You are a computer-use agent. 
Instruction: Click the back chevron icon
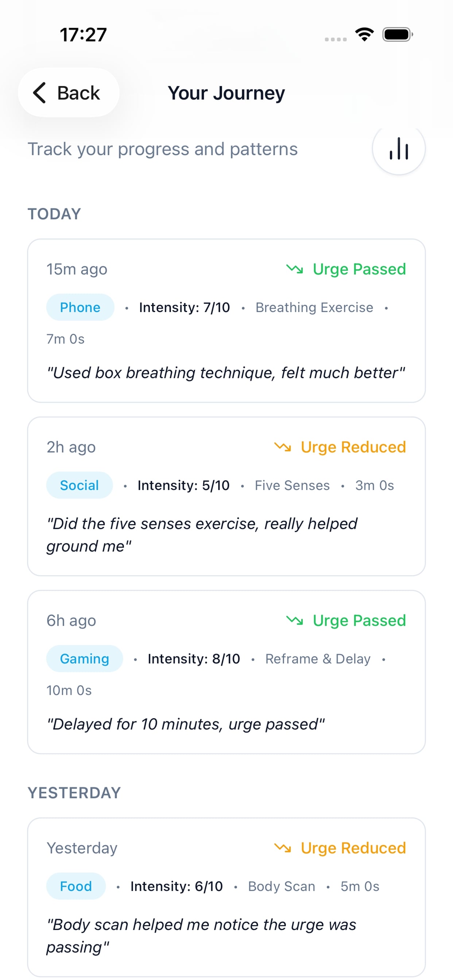pos(40,93)
